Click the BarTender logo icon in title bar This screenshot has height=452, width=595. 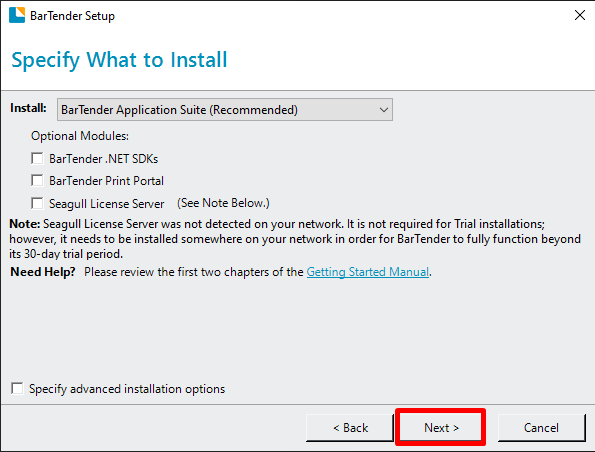click(x=17, y=15)
